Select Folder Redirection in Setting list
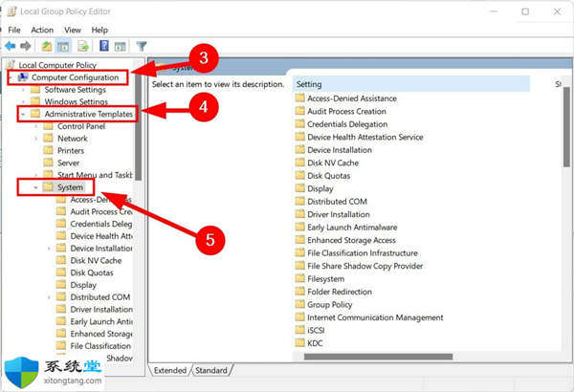The image size is (574, 392). click(x=334, y=292)
